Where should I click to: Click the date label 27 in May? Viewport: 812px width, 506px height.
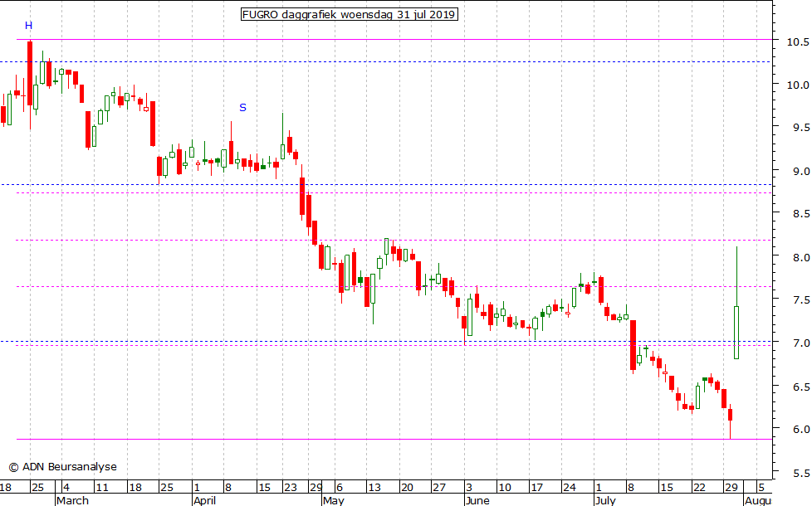pyautogui.click(x=438, y=488)
